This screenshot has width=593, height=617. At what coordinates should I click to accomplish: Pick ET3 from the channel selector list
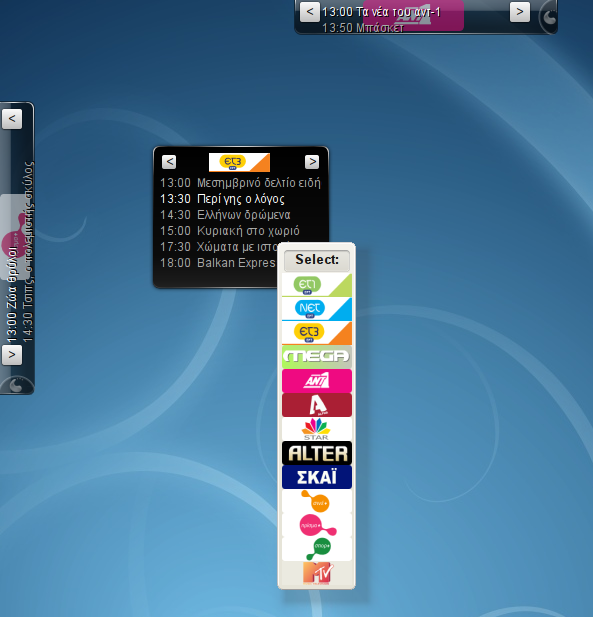(x=317, y=333)
